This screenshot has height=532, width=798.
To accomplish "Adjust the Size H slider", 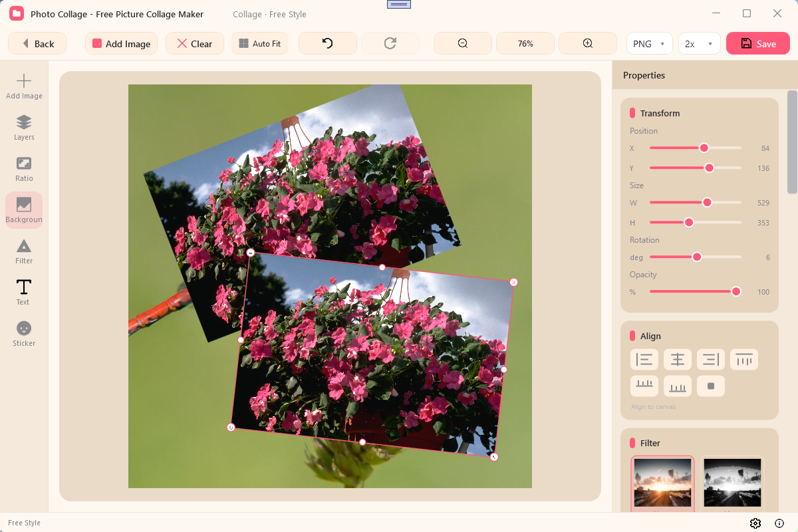I will click(695, 223).
